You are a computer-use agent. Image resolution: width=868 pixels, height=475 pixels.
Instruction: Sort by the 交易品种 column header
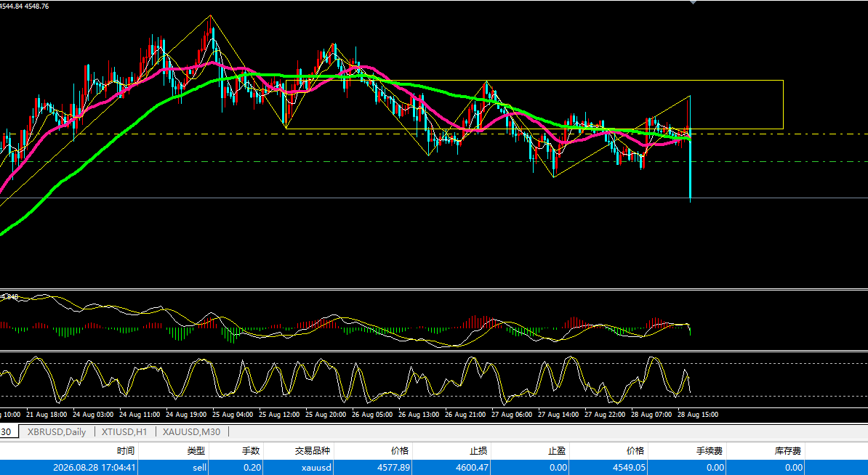click(312, 451)
